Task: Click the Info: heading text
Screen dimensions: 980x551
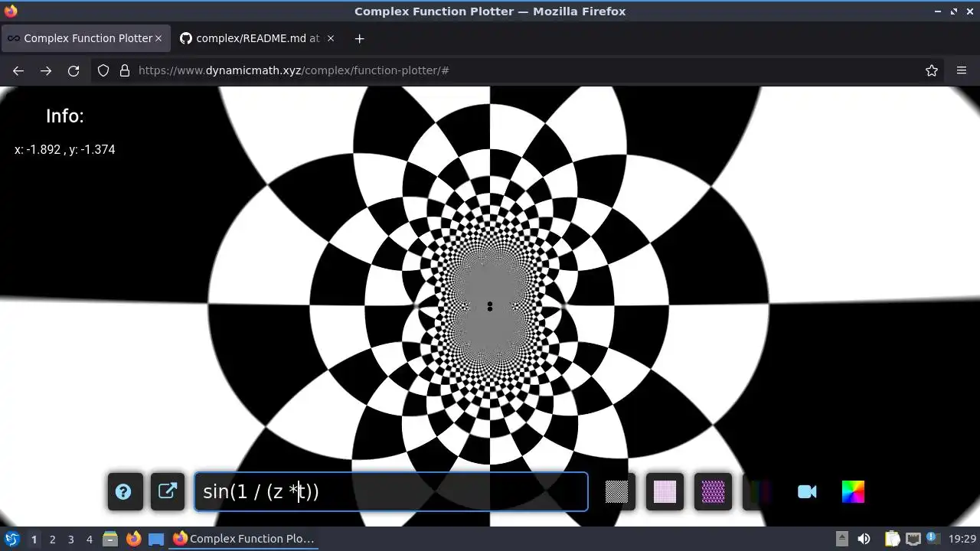Action: click(65, 116)
